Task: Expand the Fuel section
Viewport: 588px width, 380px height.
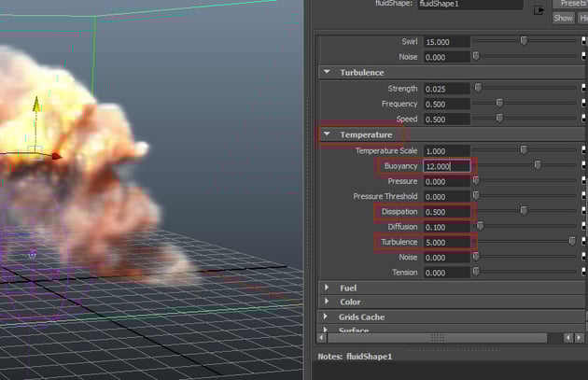Action: coord(327,288)
